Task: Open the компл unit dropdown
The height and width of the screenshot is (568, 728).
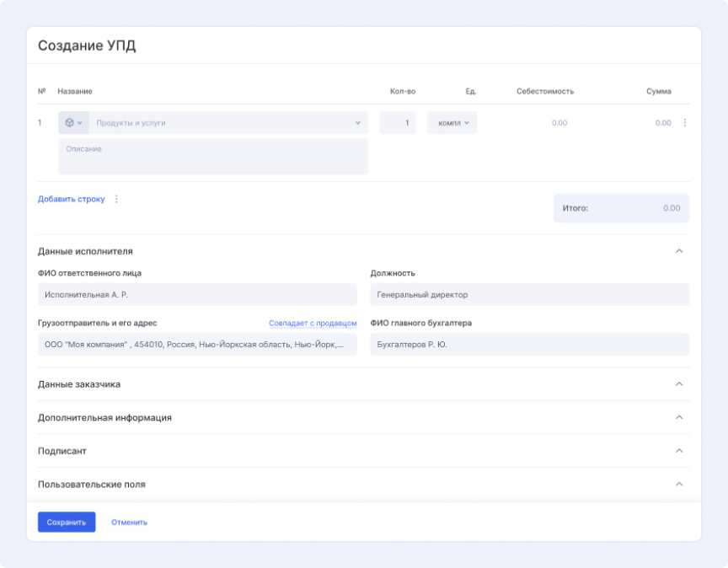Action: click(x=452, y=123)
